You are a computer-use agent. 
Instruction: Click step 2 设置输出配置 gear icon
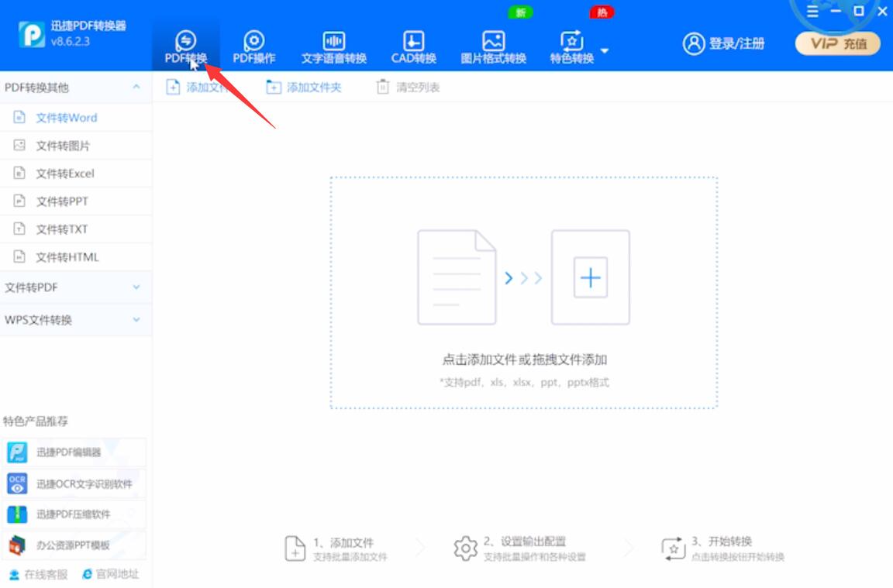tap(465, 548)
